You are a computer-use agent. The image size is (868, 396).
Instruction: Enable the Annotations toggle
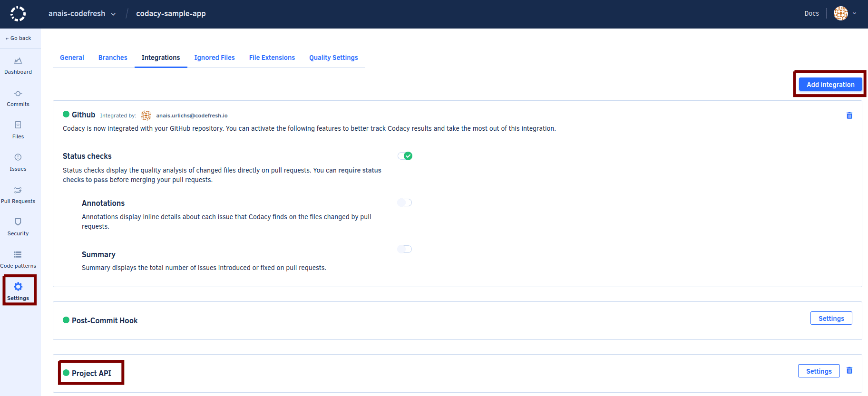[x=405, y=203]
